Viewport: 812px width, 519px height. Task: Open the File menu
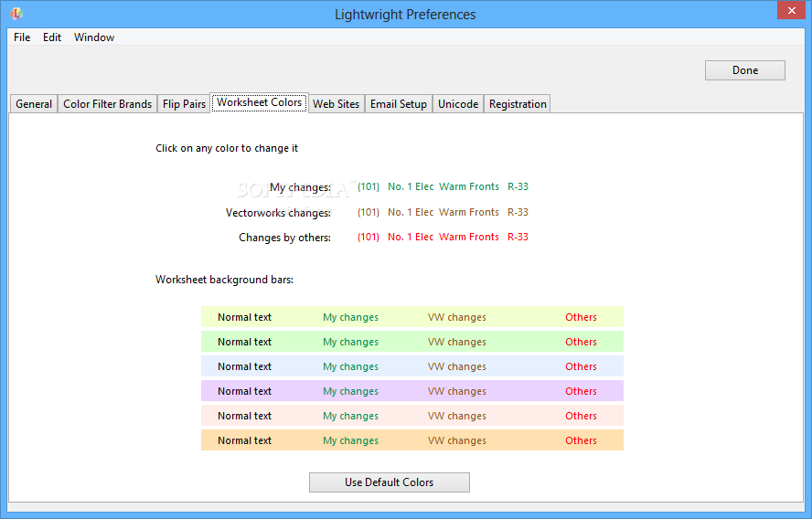pos(22,37)
